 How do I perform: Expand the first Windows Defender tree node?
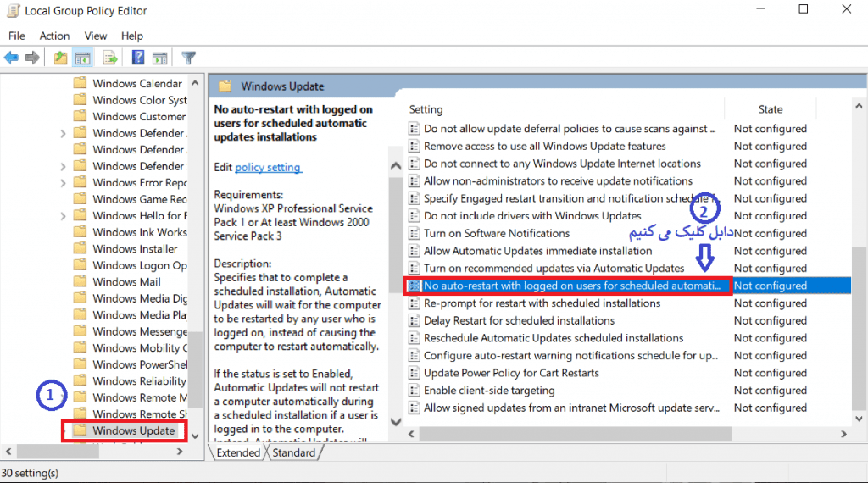tap(63, 133)
